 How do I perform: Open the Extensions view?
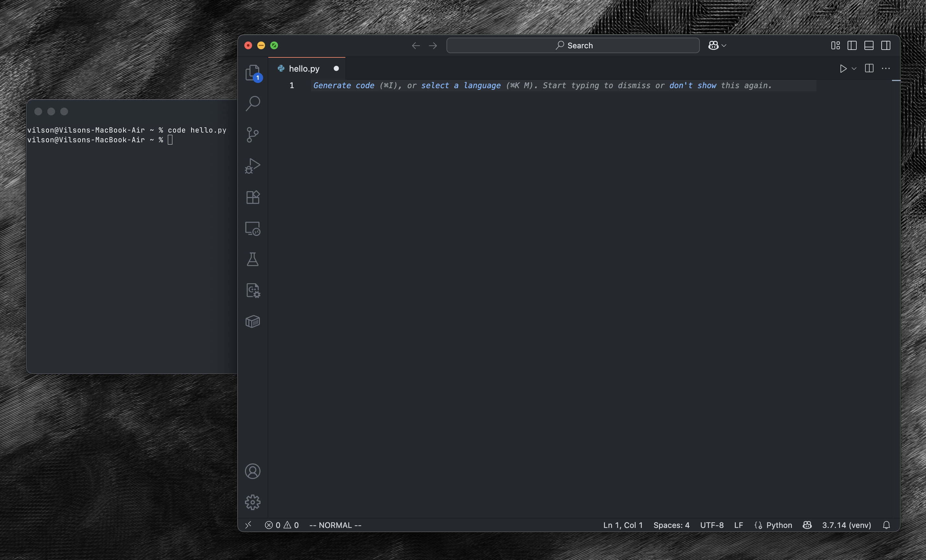tap(252, 197)
